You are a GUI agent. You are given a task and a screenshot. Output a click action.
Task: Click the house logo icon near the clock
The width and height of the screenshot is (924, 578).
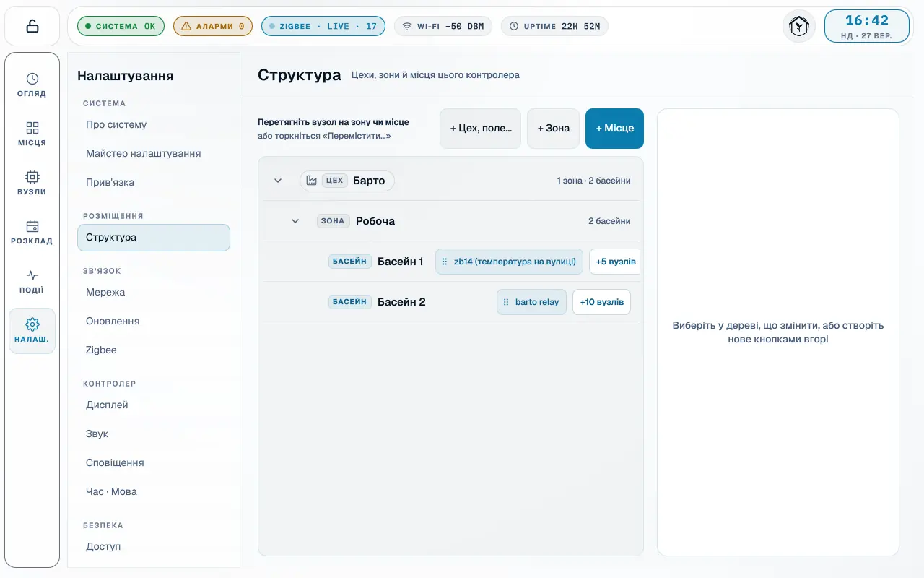(x=799, y=26)
